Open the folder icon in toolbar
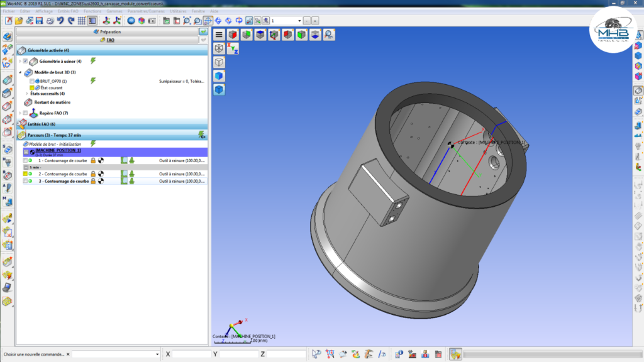Screen dimensions: 644x362 tap(19, 21)
